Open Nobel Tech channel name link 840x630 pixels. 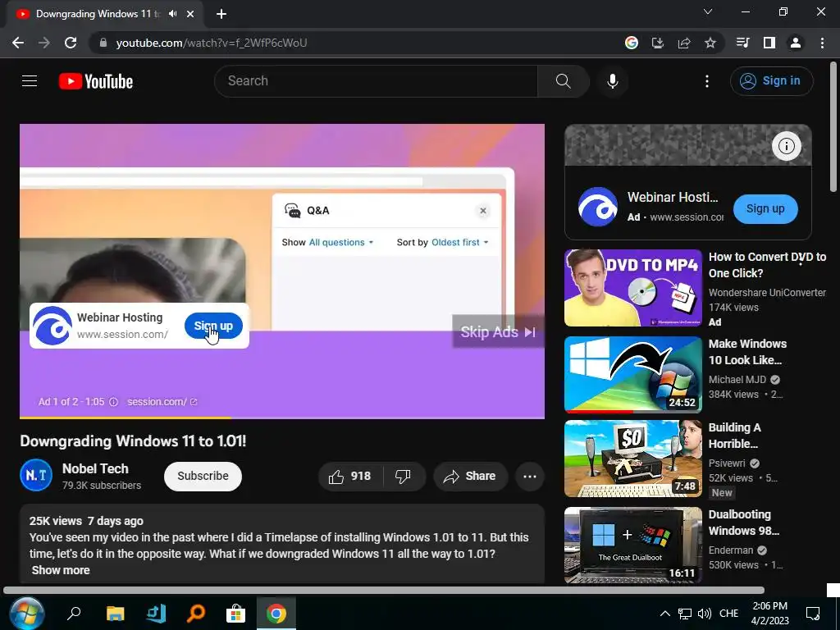point(95,468)
